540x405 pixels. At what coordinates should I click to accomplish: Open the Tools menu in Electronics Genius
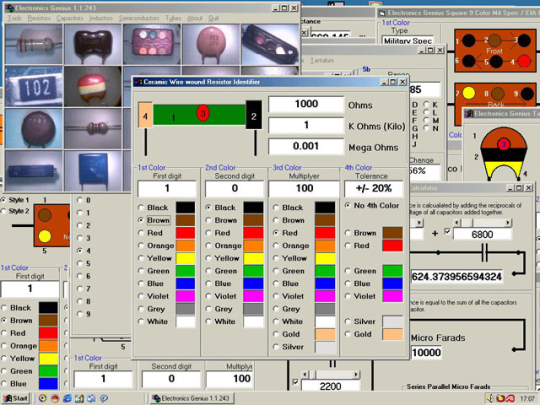tap(14, 18)
